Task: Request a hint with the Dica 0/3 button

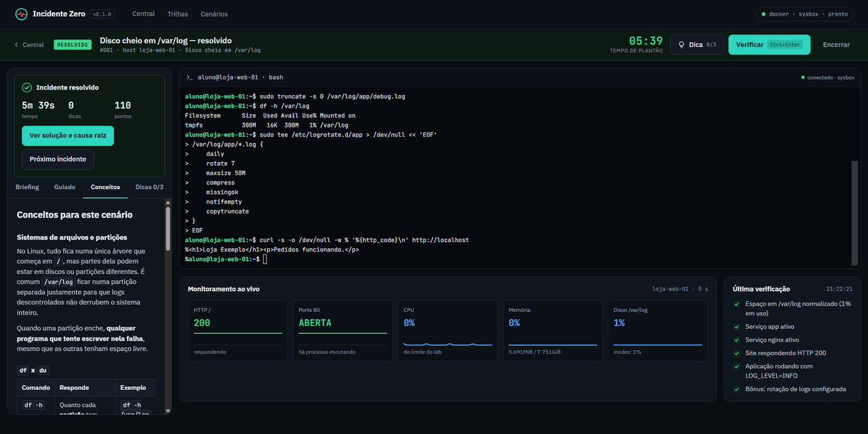Action: pos(697,45)
